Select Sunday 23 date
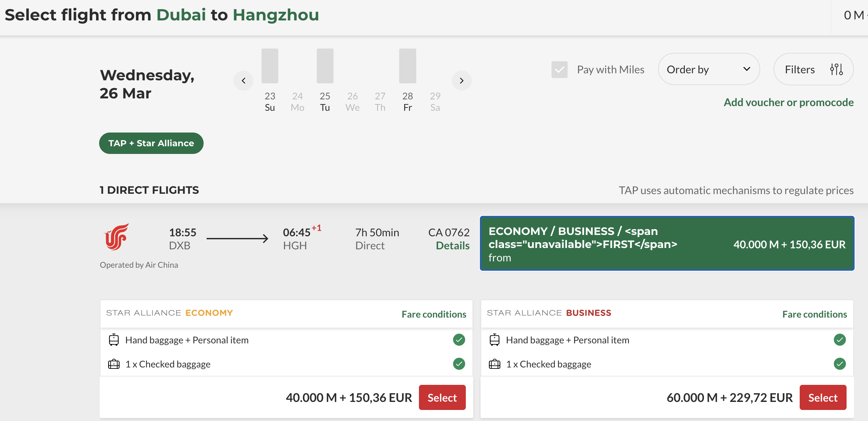Screen dimensions: 868x421 (x=270, y=102)
